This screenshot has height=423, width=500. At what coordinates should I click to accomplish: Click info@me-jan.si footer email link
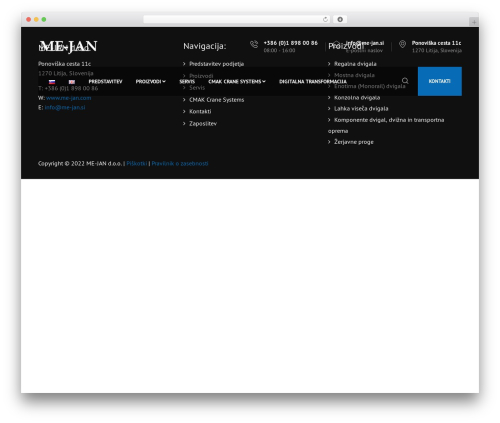click(65, 107)
